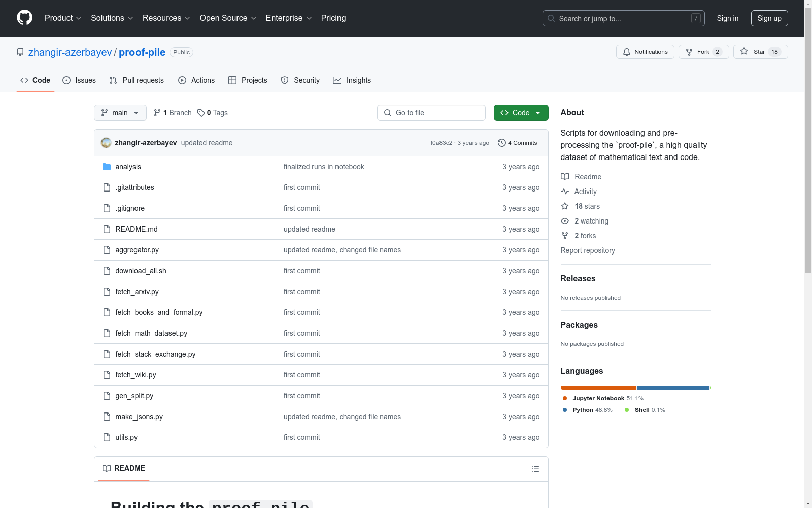
Task: Click the Python 48.8% language entry
Action: pos(588,410)
